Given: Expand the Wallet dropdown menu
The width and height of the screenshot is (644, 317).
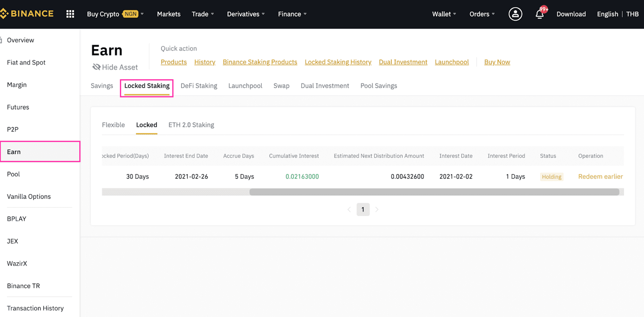Looking at the screenshot, I should pos(444,14).
